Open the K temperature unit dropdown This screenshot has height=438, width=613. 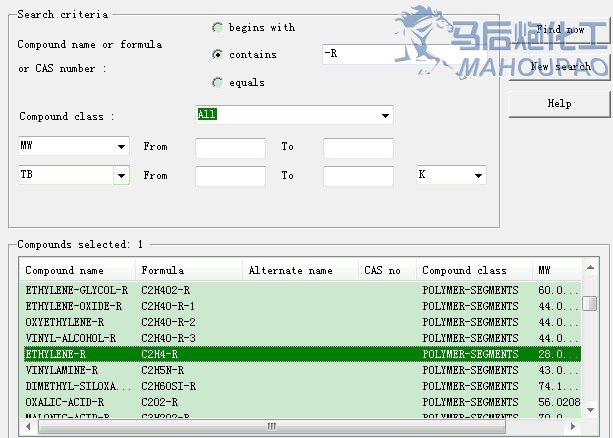click(452, 175)
